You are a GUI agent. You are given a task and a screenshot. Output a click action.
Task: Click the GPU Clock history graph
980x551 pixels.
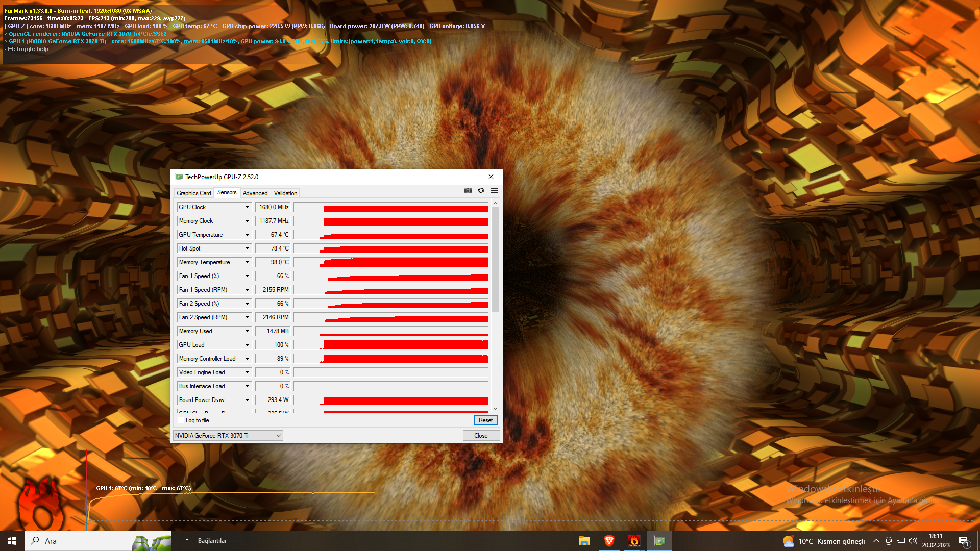pos(391,207)
